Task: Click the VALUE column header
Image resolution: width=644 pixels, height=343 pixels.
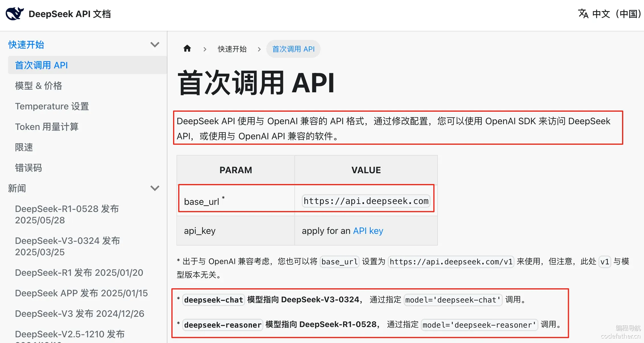Action: click(x=366, y=170)
